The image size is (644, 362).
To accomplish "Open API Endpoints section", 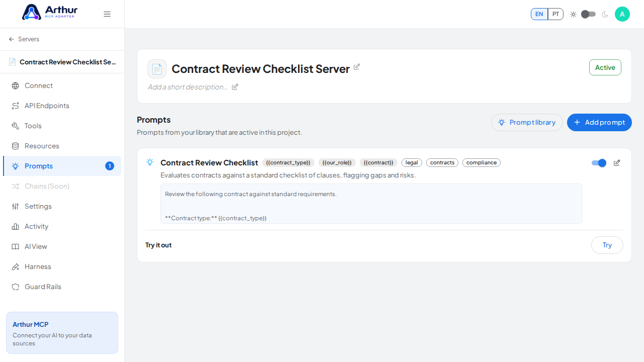I will tap(62, 106).
